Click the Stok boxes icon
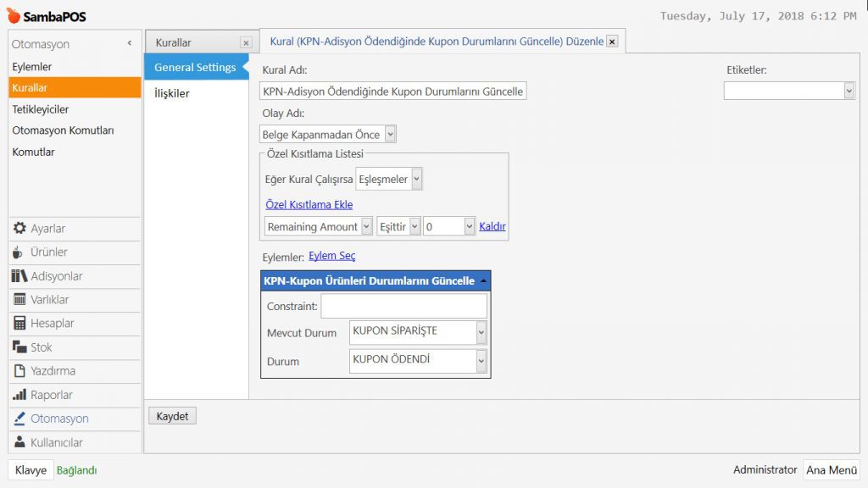 pyautogui.click(x=19, y=347)
